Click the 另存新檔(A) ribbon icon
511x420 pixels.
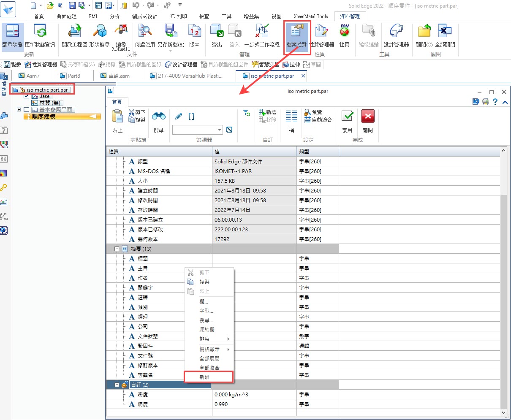click(x=171, y=36)
